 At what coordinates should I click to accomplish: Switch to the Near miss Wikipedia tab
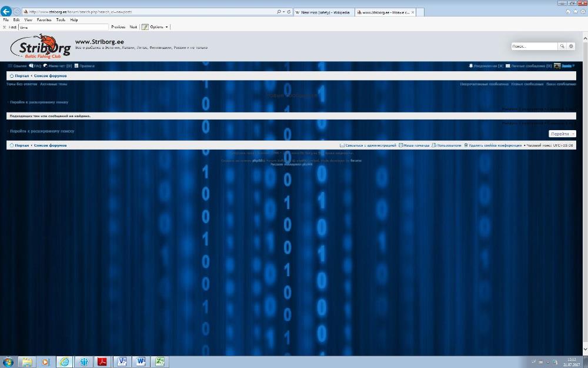click(x=322, y=12)
